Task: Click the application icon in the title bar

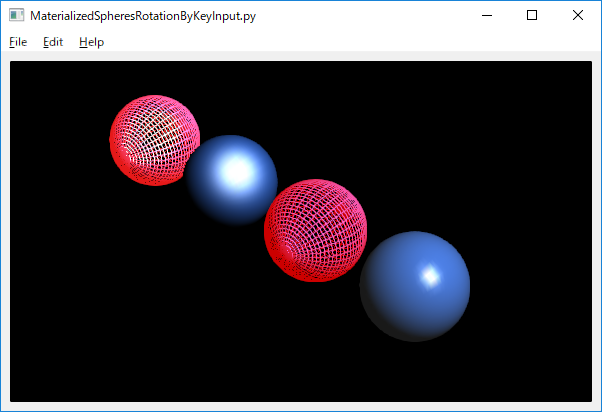Action: coord(17,15)
